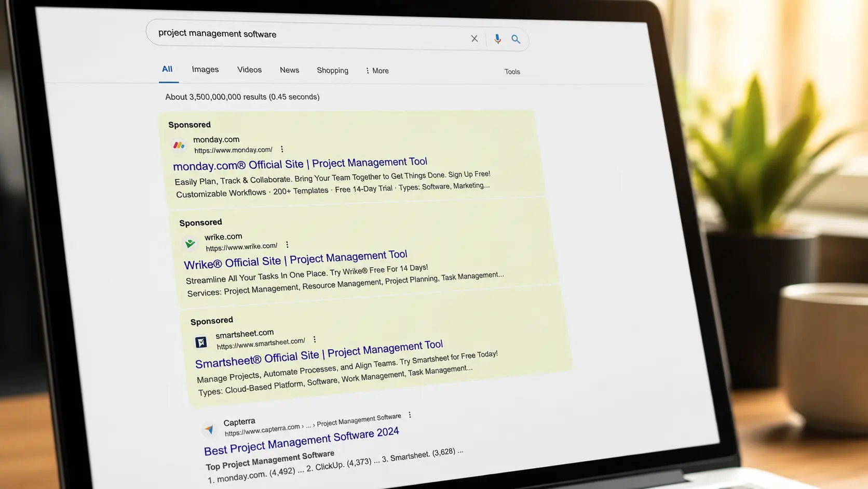This screenshot has width=868, height=489.
Task: Start voice search with the microphone icon
Action: point(497,39)
